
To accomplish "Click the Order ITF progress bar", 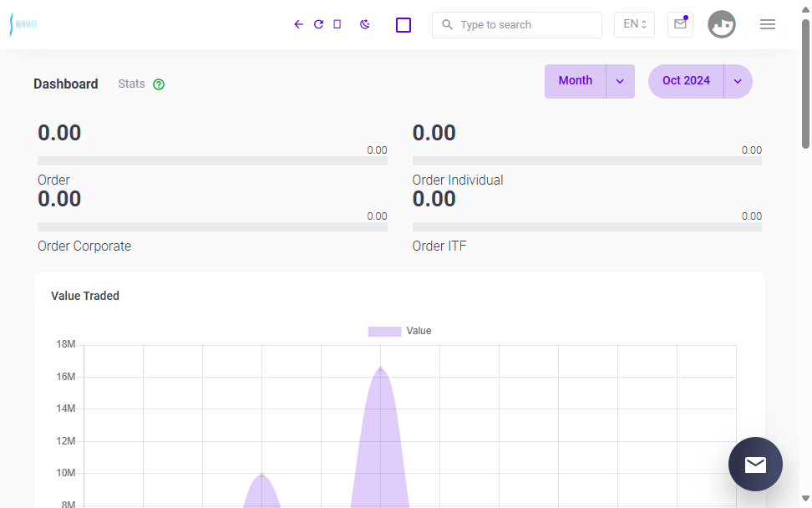I will click(x=586, y=226).
